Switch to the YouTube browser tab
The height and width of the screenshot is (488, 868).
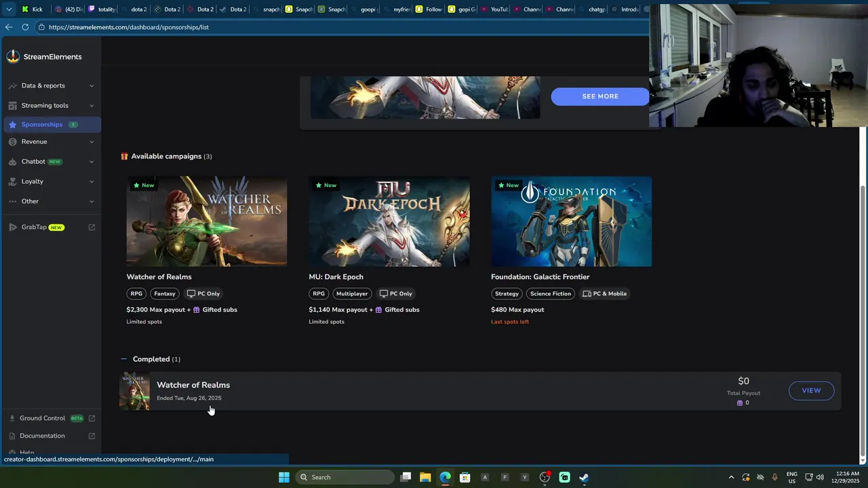[495, 9]
